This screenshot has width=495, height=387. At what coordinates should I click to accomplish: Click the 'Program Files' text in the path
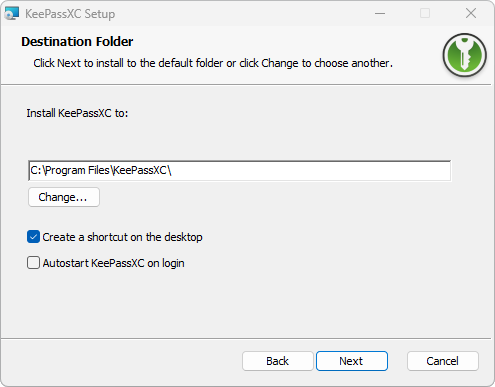(77, 170)
